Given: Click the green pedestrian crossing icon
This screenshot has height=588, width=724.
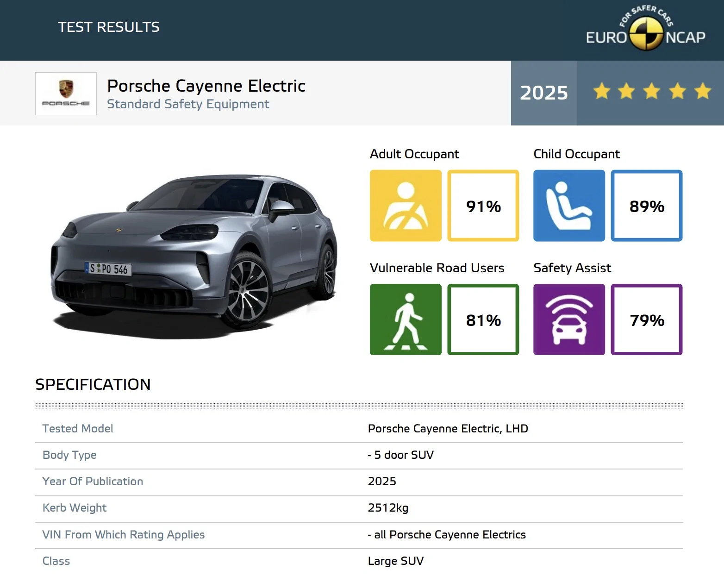Looking at the screenshot, I should tap(406, 319).
